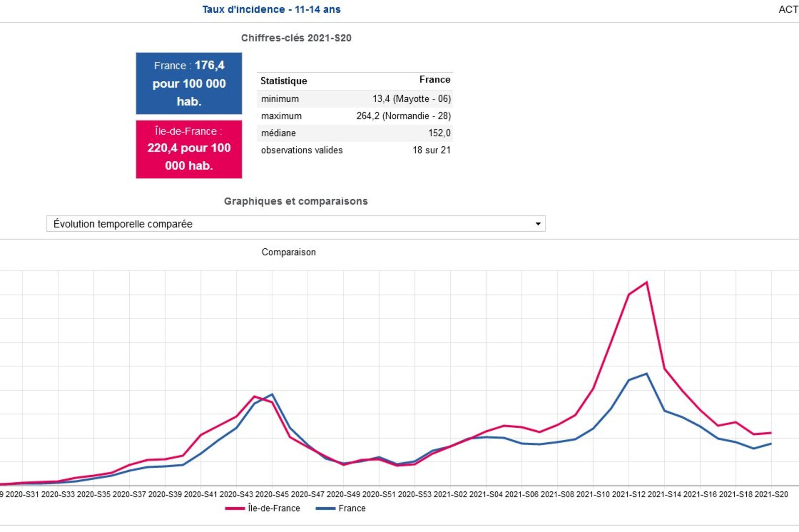This screenshot has height=532, width=799.
Task: Click the dropdown arrow of chart selector
Action: tap(538, 224)
